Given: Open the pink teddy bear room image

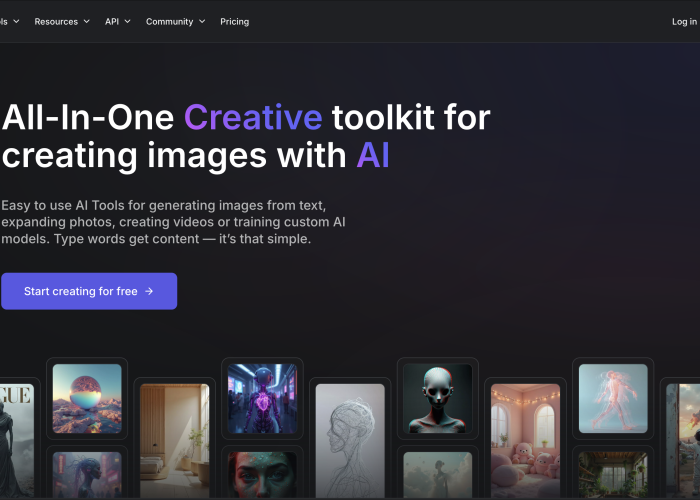Looking at the screenshot, I should (525, 441).
